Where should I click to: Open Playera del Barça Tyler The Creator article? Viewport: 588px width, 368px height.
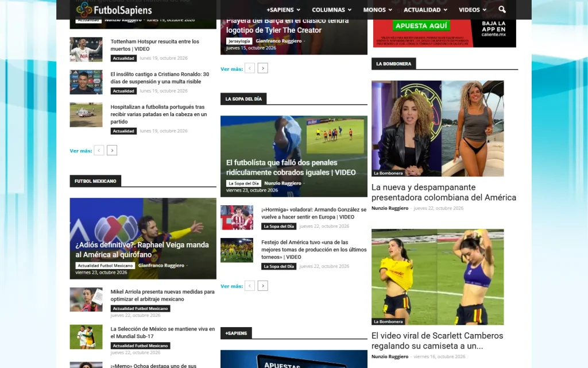coord(287,25)
